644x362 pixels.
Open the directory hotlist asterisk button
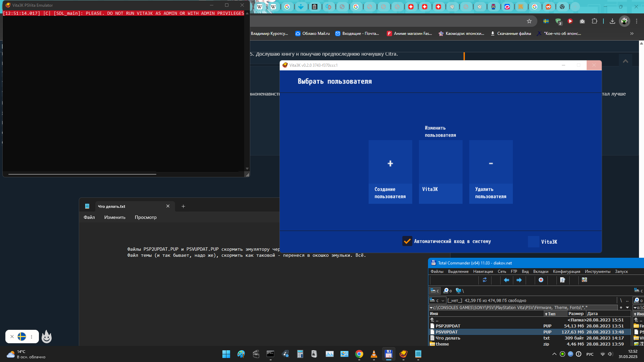[621, 308]
